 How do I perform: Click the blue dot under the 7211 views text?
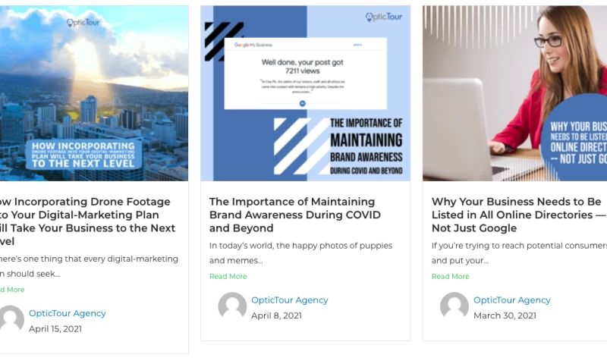(x=302, y=103)
